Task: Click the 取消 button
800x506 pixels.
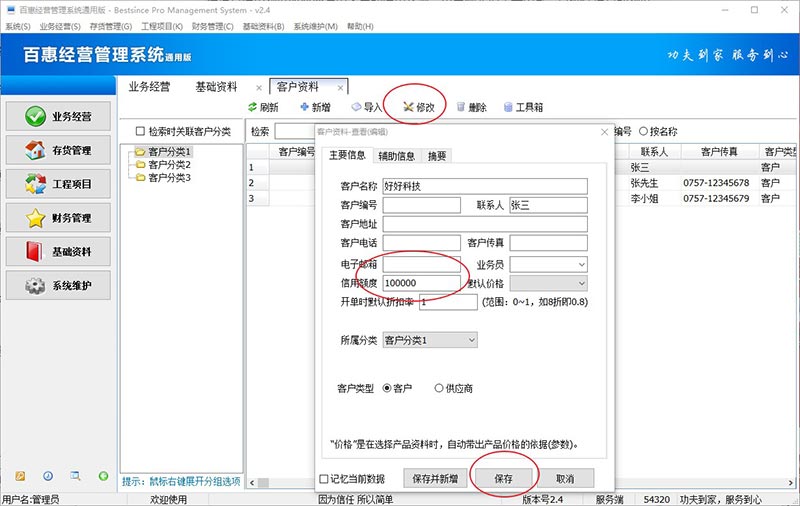Action: click(565, 478)
